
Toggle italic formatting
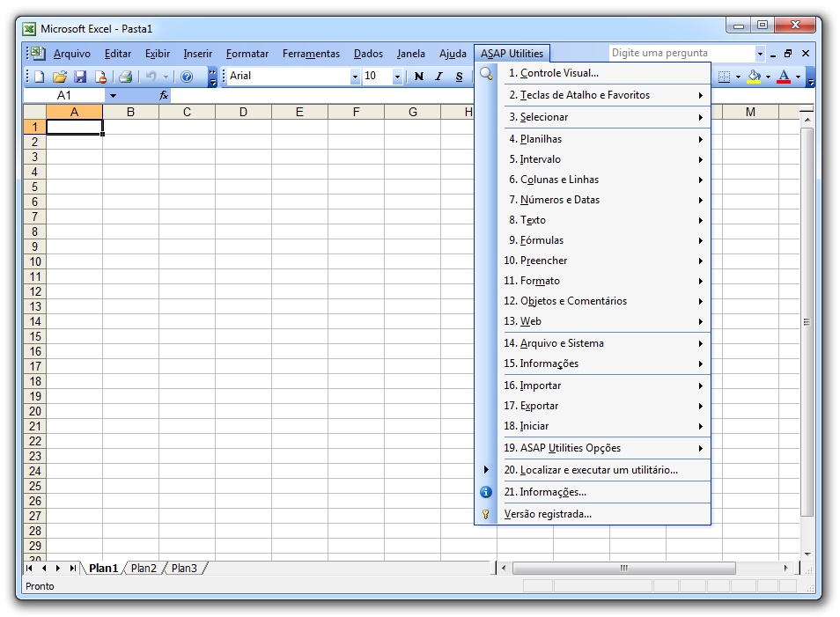438,76
